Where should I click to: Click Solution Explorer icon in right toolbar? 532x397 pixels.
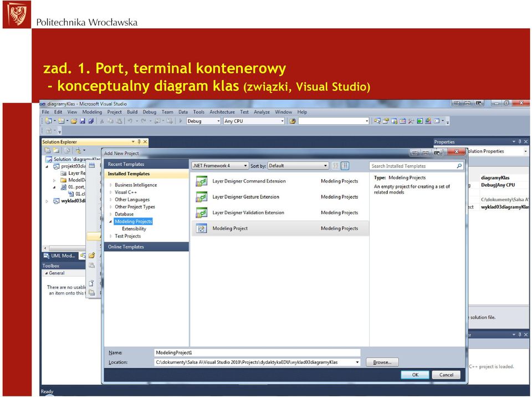(377, 121)
